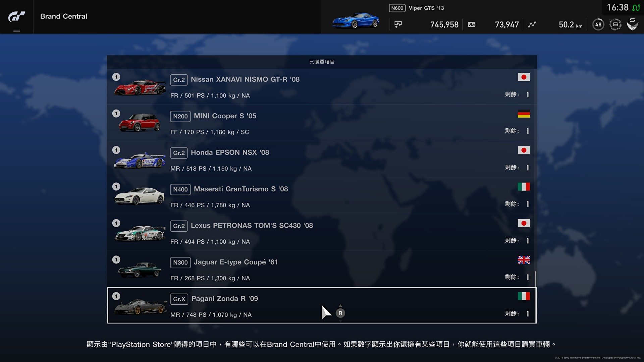Click FR / 268 PS / 1,300 kg specs
This screenshot has width=644, height=362.
pyautogui.click(x=210, y=278)
